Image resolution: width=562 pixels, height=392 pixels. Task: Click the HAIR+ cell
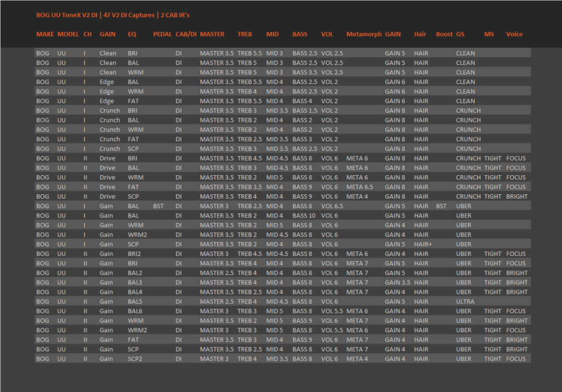pos(423,244)
